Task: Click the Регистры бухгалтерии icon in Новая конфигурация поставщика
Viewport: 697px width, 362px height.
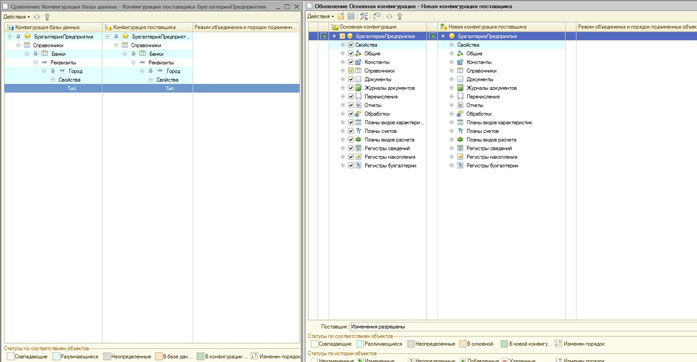Action: tap(460, 165)
